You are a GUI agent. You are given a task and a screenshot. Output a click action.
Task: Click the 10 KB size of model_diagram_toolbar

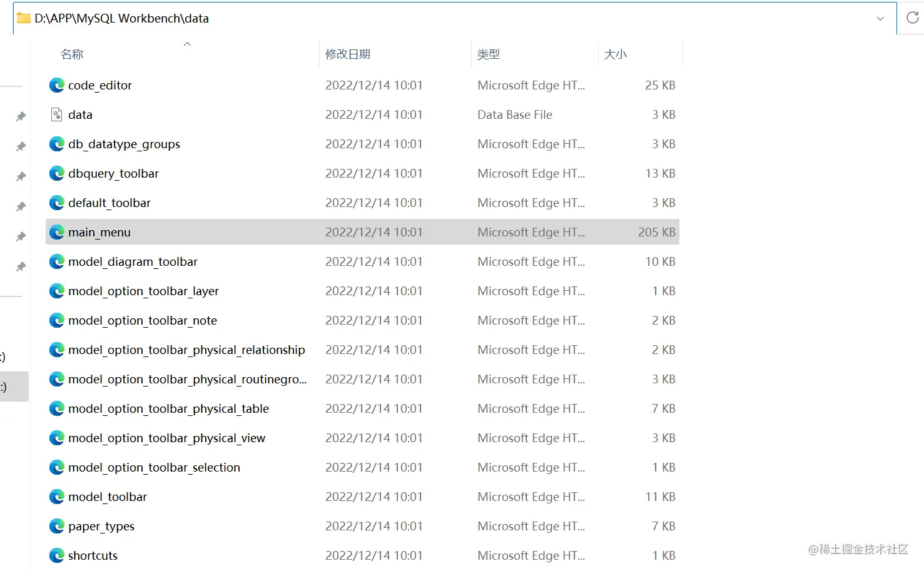click(660, 261)
